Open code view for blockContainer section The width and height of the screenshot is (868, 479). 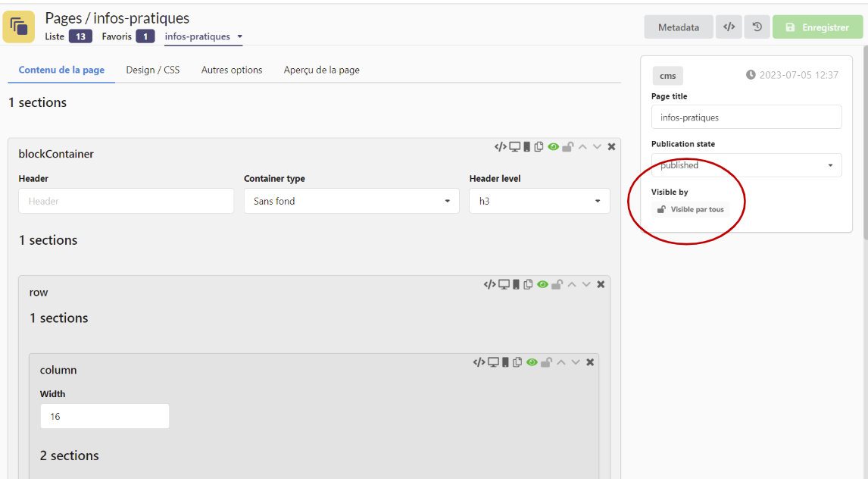[x=500, y=147]
